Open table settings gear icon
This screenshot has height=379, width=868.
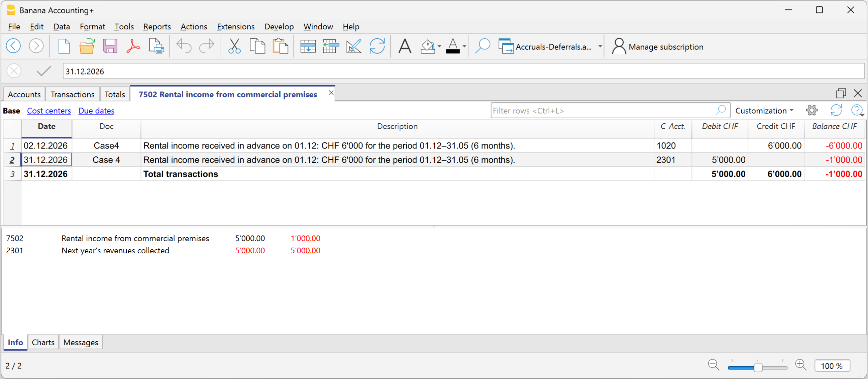click(x=811, y=110)
